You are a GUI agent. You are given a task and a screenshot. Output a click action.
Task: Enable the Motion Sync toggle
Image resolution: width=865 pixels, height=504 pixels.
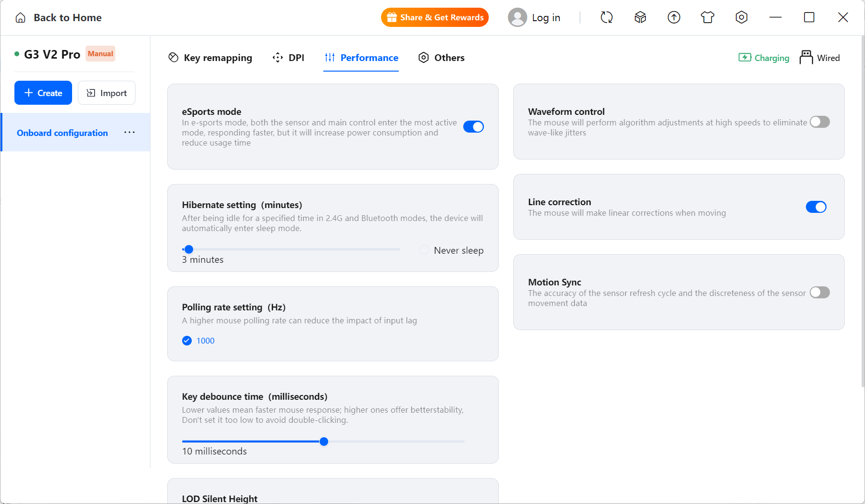point(820,293)
